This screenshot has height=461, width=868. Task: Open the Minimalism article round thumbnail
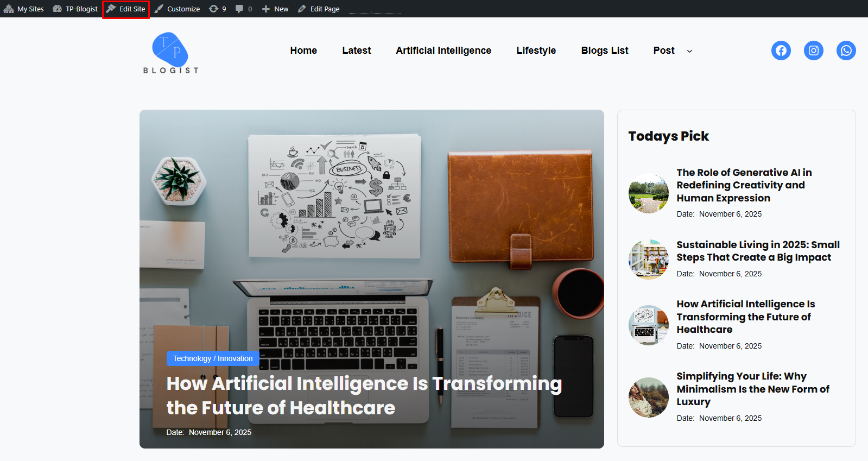[649, 397]
